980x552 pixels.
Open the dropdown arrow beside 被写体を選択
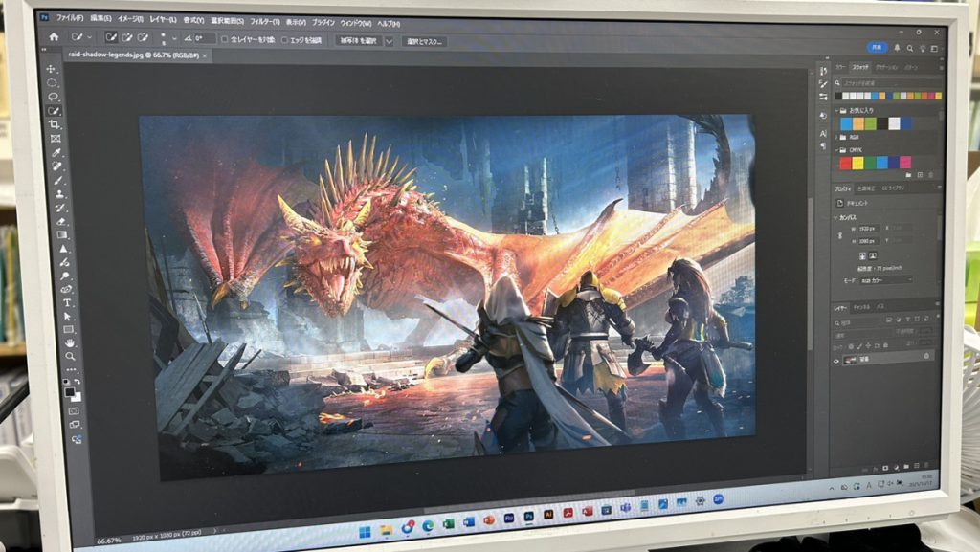(390, 41)
